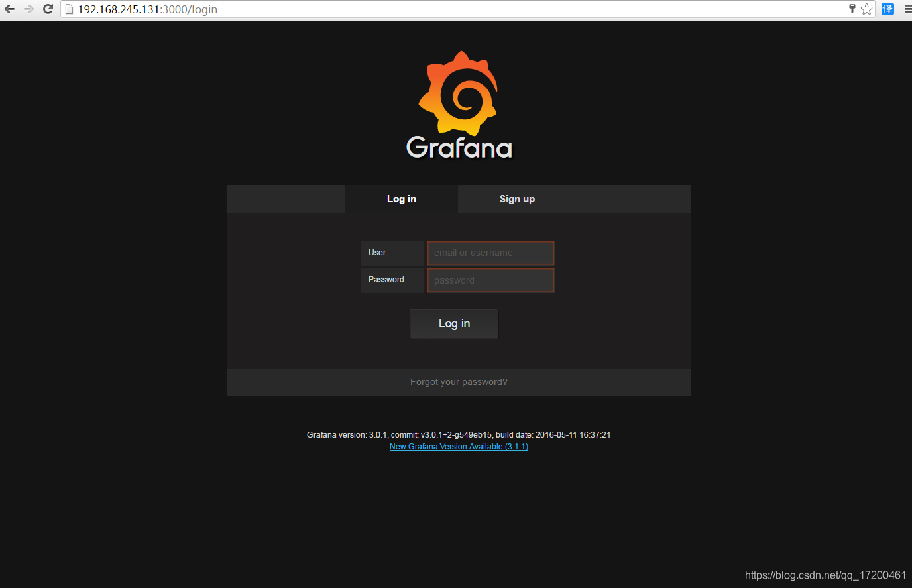Switch to the Log in tab
This screenshot has width=912, height=588.
402,199
